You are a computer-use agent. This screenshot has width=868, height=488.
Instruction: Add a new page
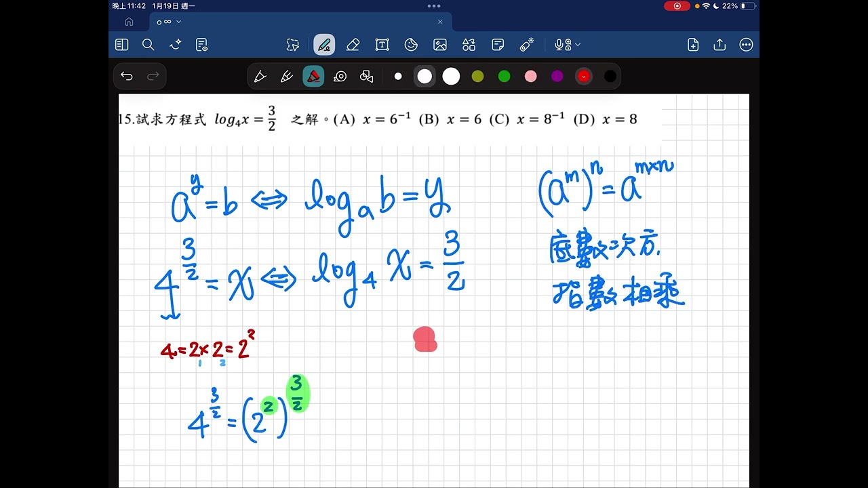pos(693,45)
